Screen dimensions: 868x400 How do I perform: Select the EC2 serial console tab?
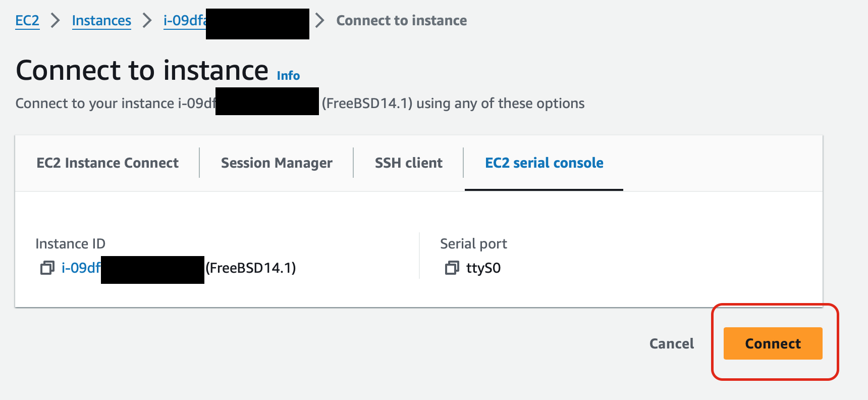(544, 163)
